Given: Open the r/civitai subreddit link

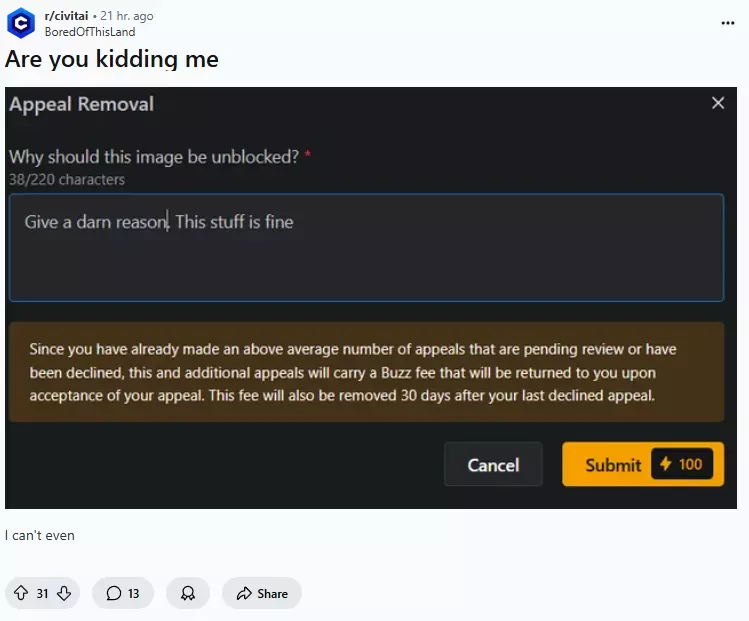Looking at the screenshot, I should point(66,16).
